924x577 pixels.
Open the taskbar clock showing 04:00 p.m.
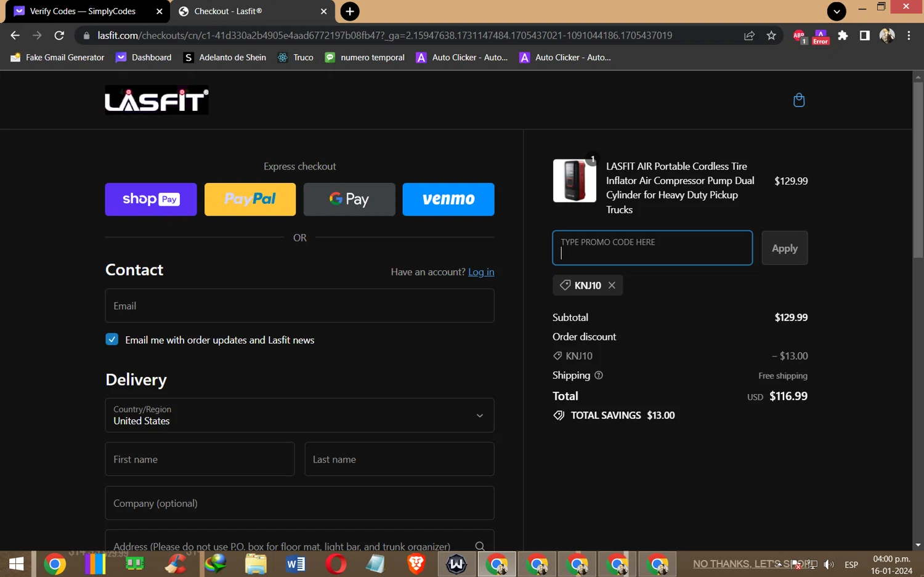[x=891, y=565]
